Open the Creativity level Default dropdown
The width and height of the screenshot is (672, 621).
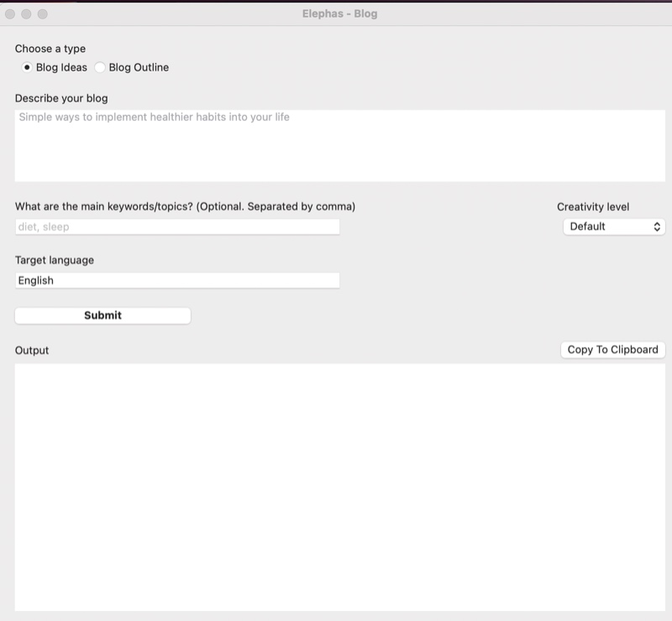point(613,226)
